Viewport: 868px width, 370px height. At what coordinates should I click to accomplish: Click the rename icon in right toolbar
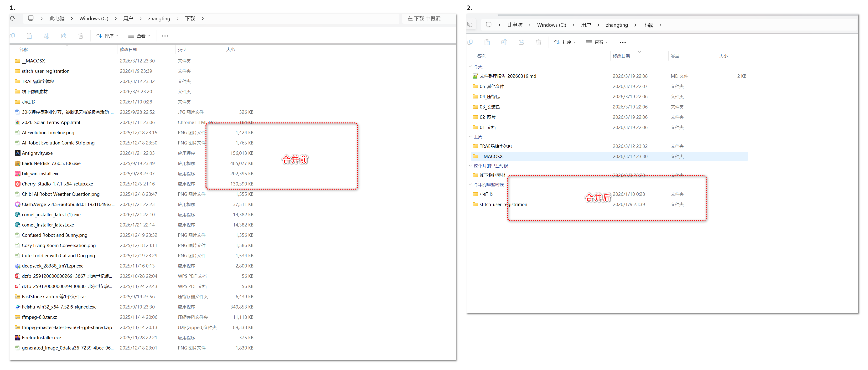pos(504,42)
